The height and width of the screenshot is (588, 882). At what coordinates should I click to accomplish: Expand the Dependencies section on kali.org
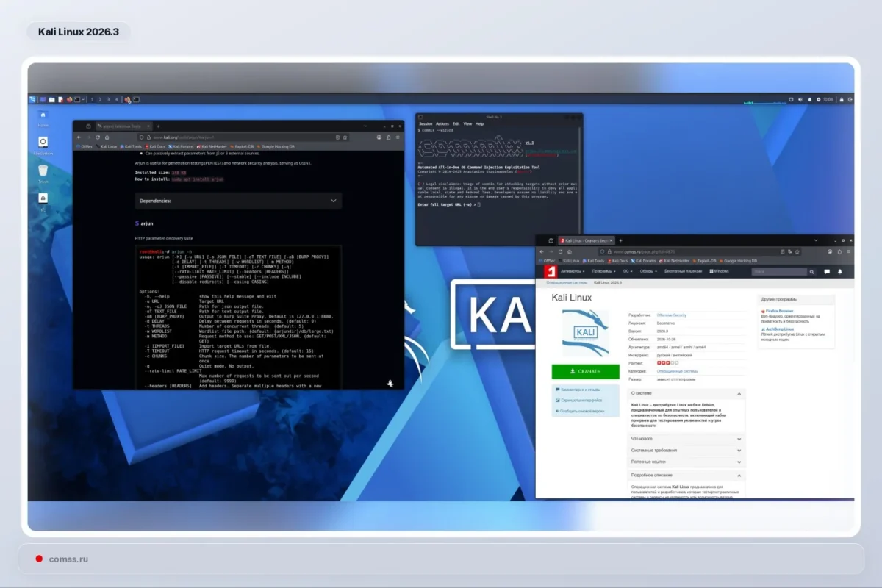pos(237,201)
